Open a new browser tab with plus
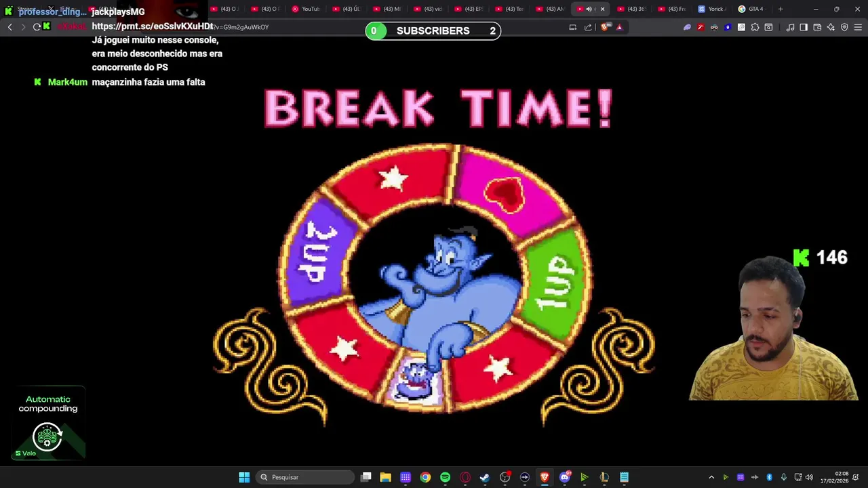This screenshot has width=868, height=488. click(x=781, y=9)
